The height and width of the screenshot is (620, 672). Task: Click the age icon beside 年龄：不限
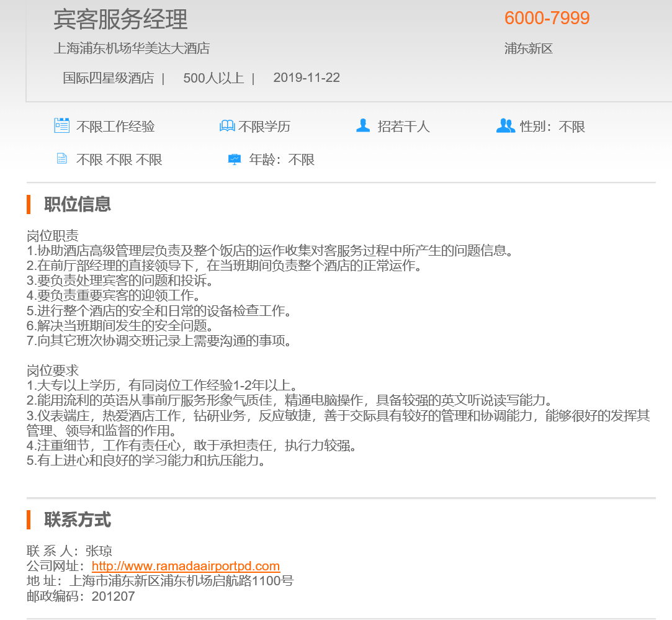click(x=235, y=159)
